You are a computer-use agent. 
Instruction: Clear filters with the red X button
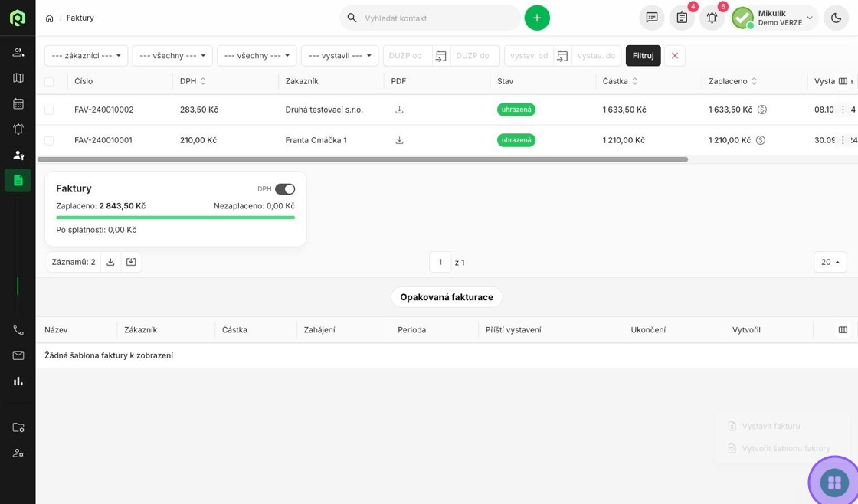click(x=675, y=56)
